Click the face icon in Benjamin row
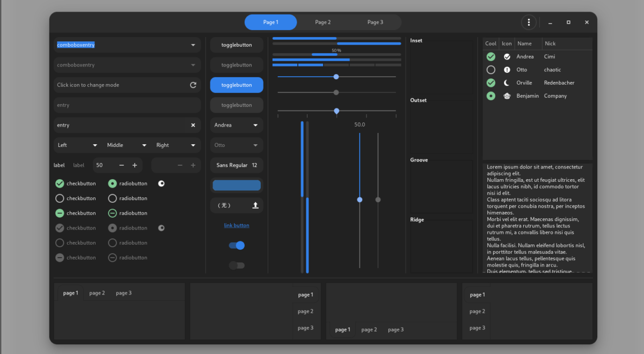 [x=507, y=96]
